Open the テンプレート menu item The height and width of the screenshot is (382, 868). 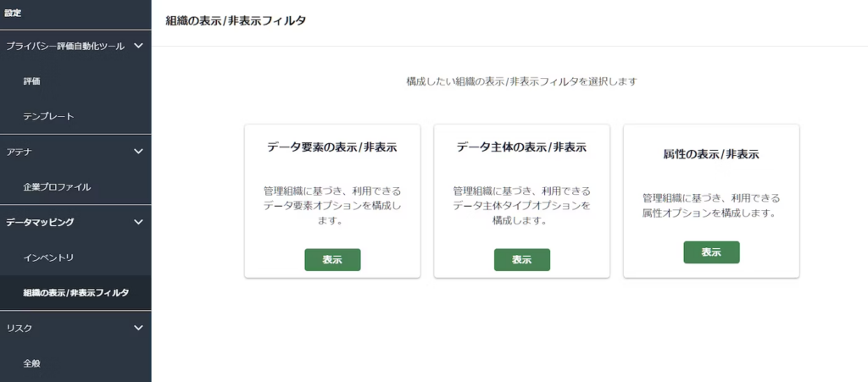(x=48, y=116)
